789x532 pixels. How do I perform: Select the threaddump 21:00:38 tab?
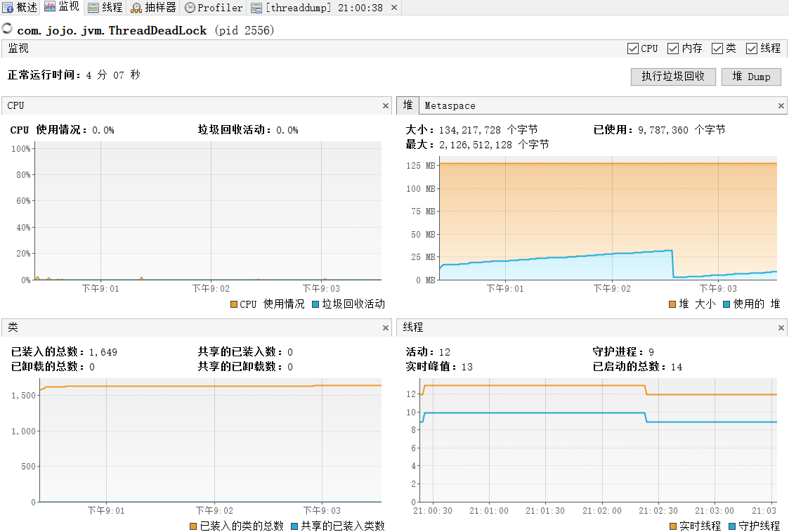[317, 8]
